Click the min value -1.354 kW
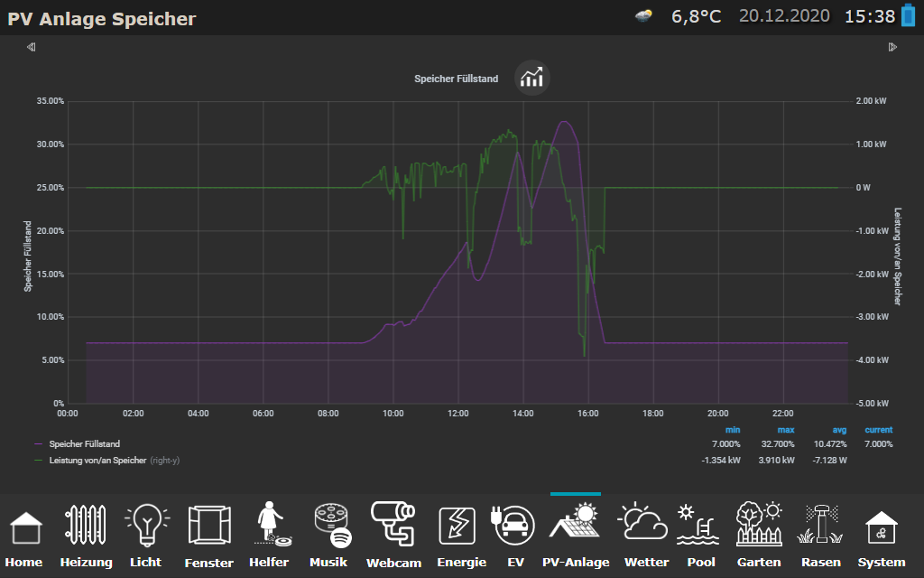 tap(721, 460)
